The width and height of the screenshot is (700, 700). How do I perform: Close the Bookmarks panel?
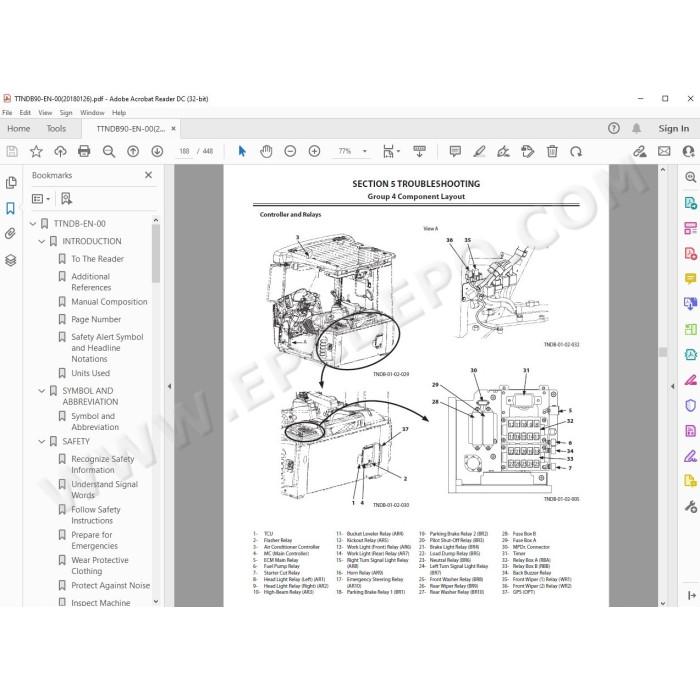148,175
